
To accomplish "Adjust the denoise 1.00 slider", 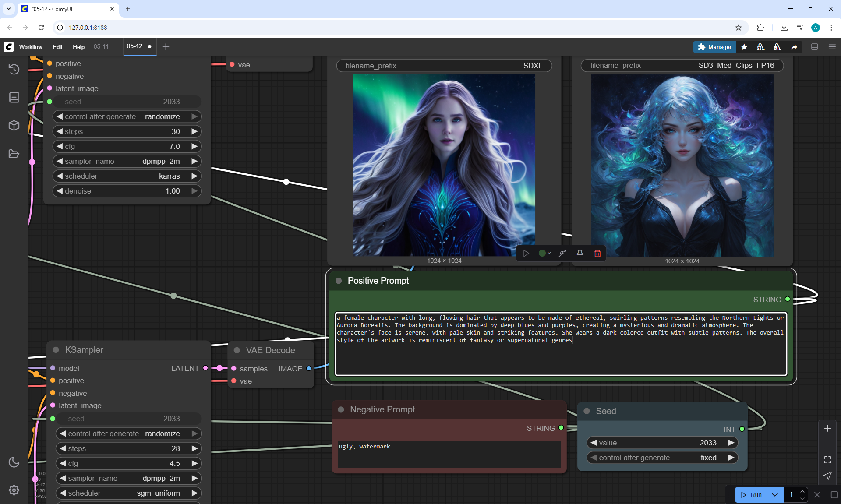I will [x=127, y=191].
